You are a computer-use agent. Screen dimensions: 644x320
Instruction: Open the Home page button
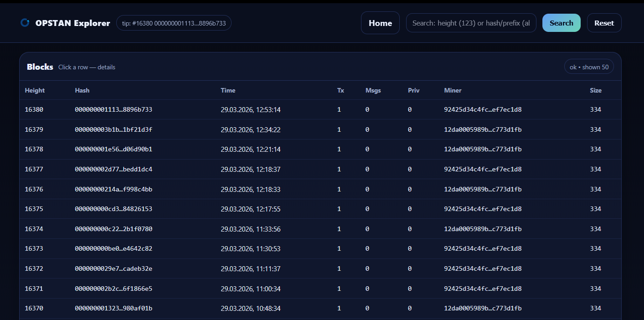tap(380, 23)
